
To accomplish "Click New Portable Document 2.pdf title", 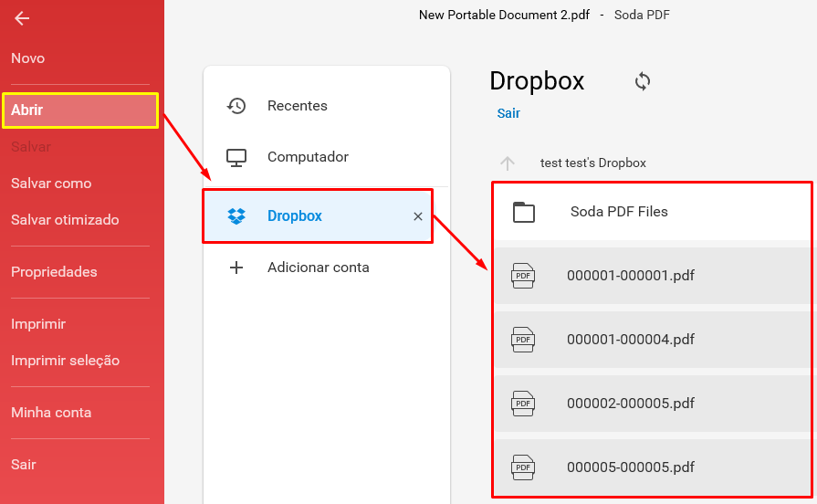I will pyautogui.click(x=505, y=15).
